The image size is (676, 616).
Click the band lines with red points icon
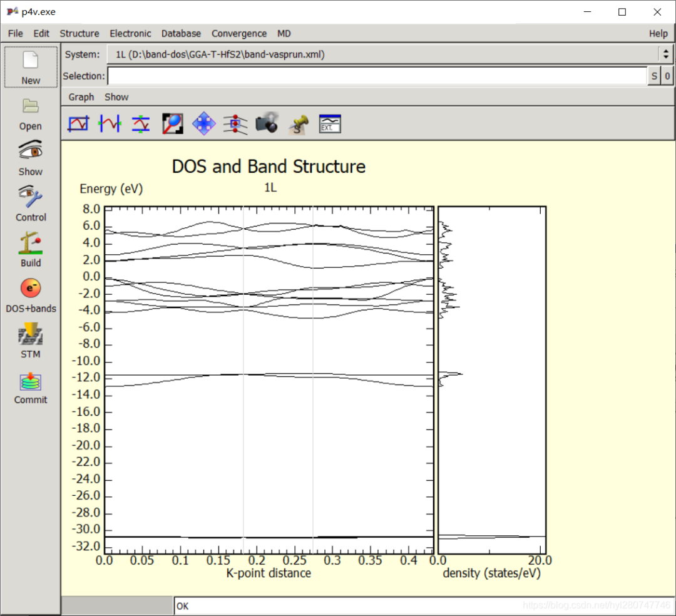point(235,124)
